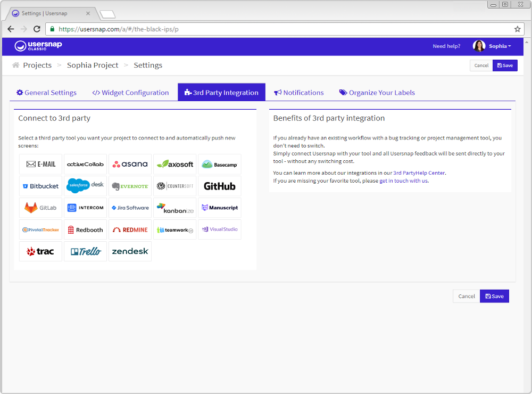Click the bottom Cancel button
532x394 pixels.
coord(467,296)
